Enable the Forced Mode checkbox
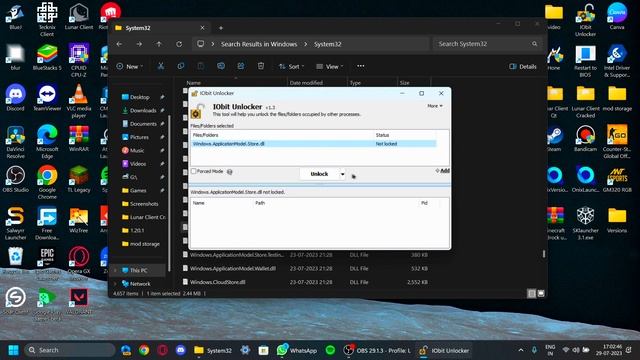Image resolution: width=640 pixels, height=360 pixels. (x=194, y=171)
